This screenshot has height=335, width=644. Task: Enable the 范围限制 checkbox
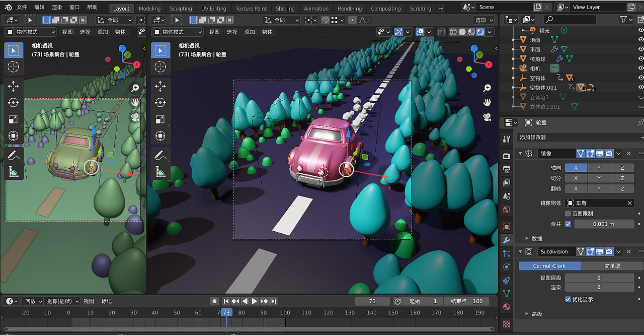[568, 214]
